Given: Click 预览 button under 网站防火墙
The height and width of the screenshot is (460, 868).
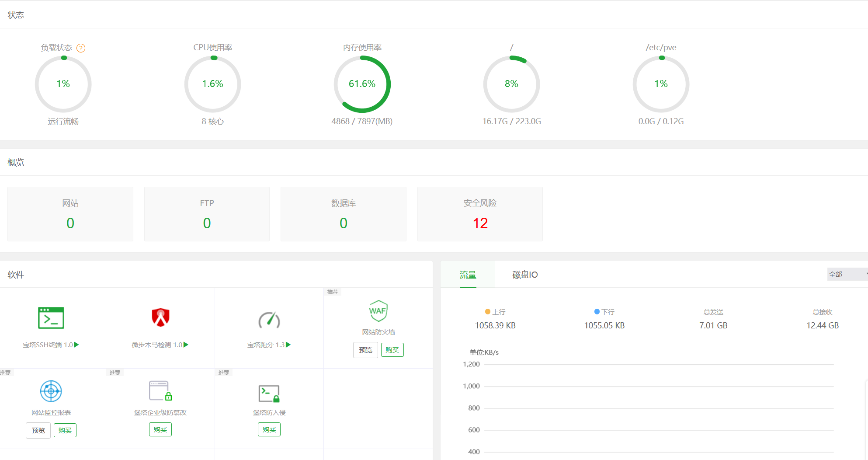Looking at the screenshot, I should (x=365, y=350).
